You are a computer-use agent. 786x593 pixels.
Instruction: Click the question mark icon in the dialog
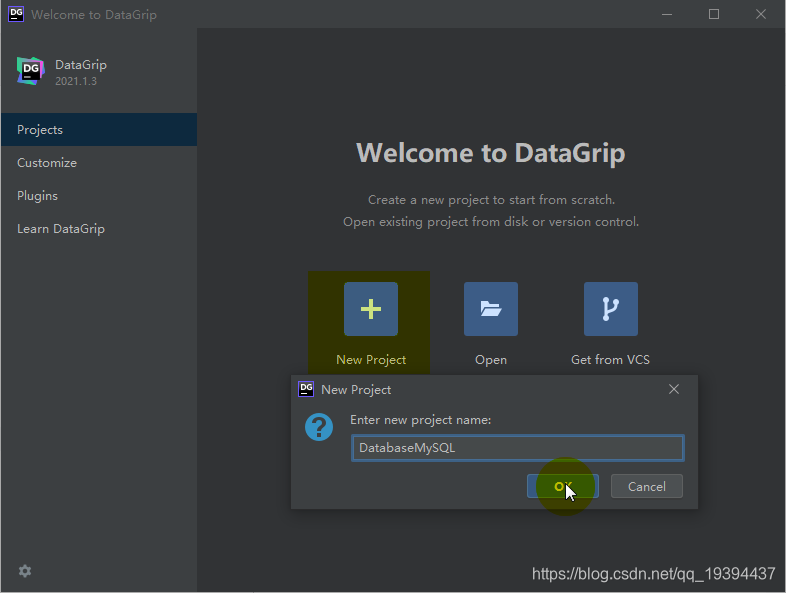point(319,427)
